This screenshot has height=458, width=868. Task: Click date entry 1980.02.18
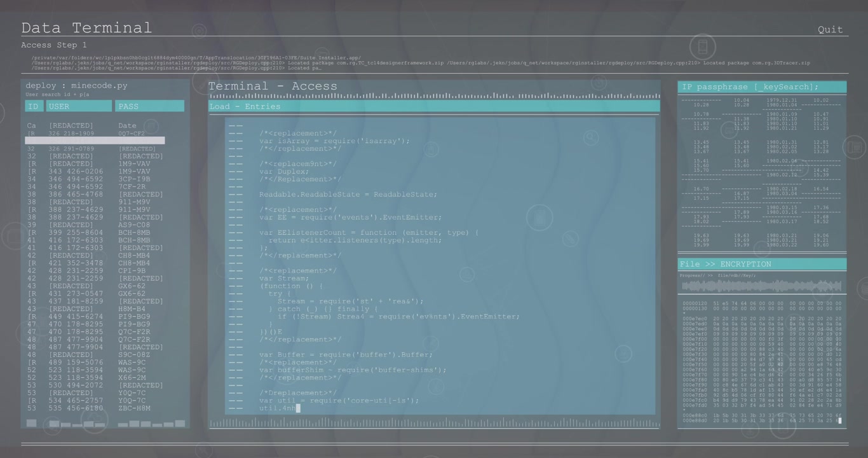click(781, 189)
